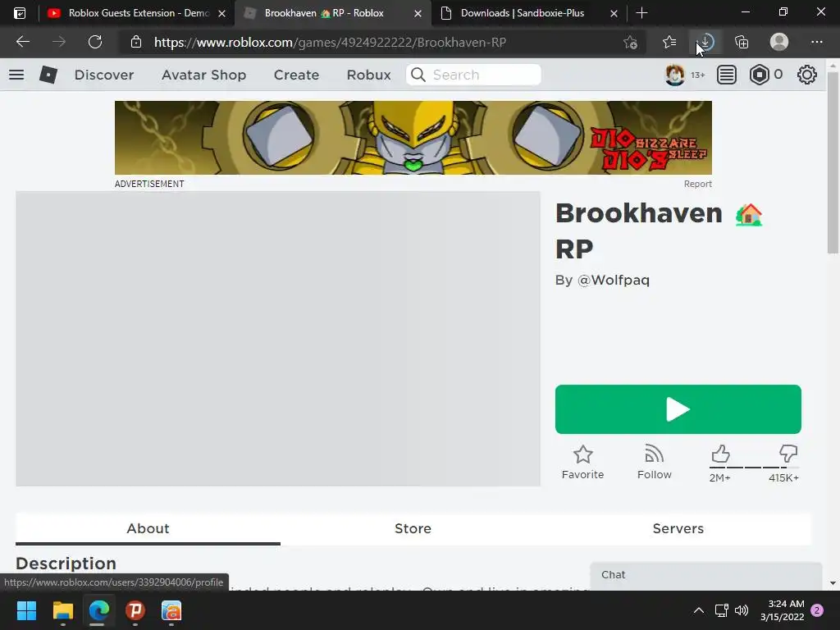
Task: Open creator @Wolfpaq profile link
Action: pos(614,280)
